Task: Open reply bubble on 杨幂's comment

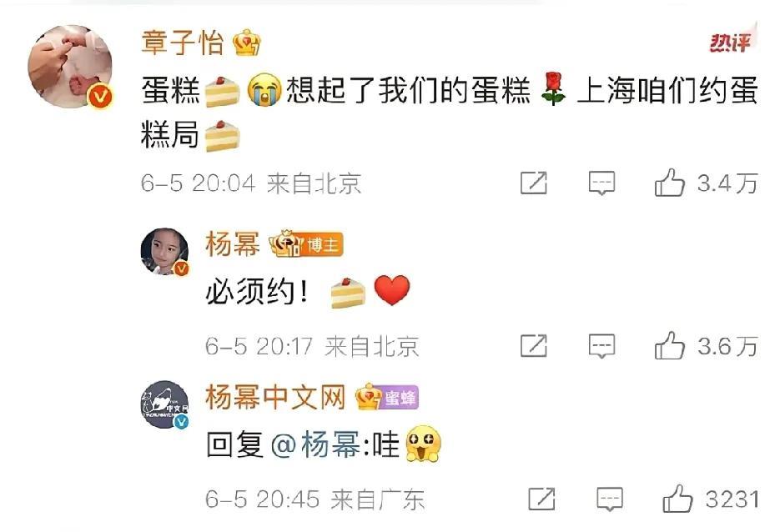Action: (601, 346)
